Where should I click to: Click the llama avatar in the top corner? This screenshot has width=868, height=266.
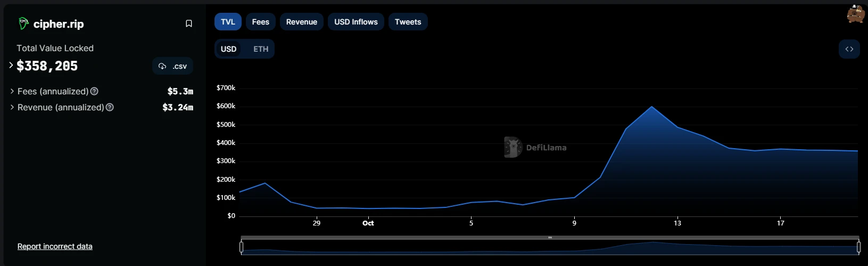pos(856,14)
